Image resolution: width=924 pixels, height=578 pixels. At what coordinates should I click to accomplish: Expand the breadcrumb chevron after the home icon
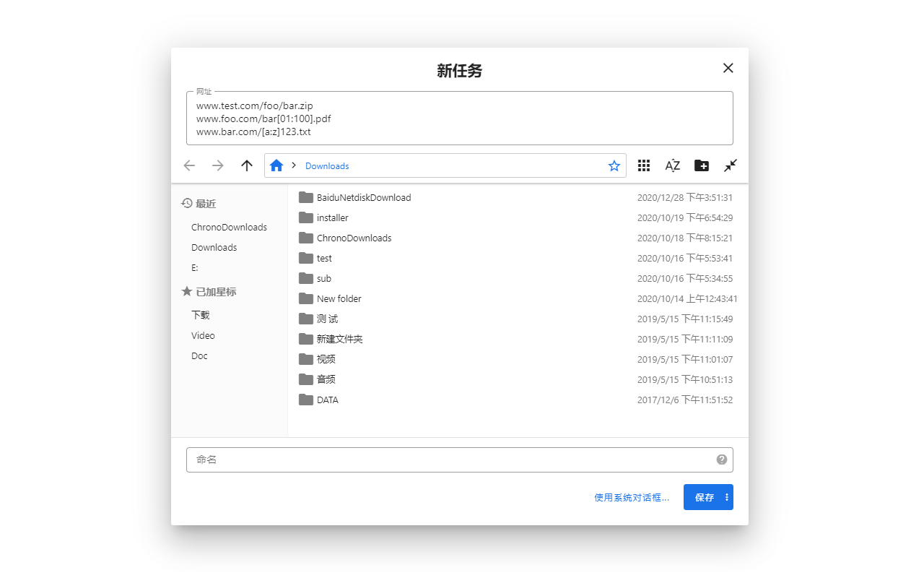(x=292, y=165)
